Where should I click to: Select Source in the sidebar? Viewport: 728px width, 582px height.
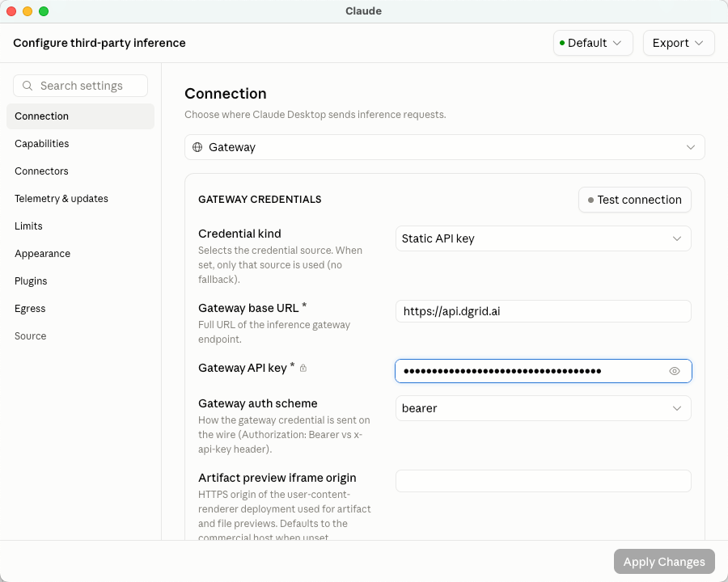coord(80,336)
